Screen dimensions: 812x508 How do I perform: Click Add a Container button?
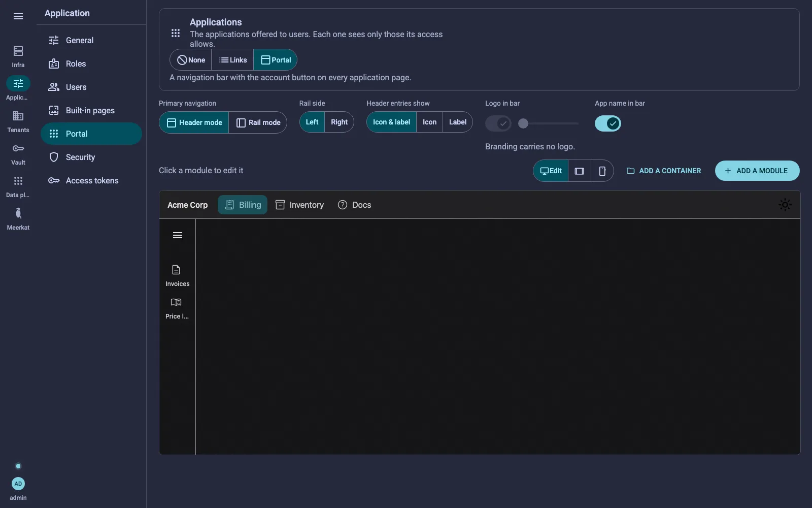[x=664, y=171]
